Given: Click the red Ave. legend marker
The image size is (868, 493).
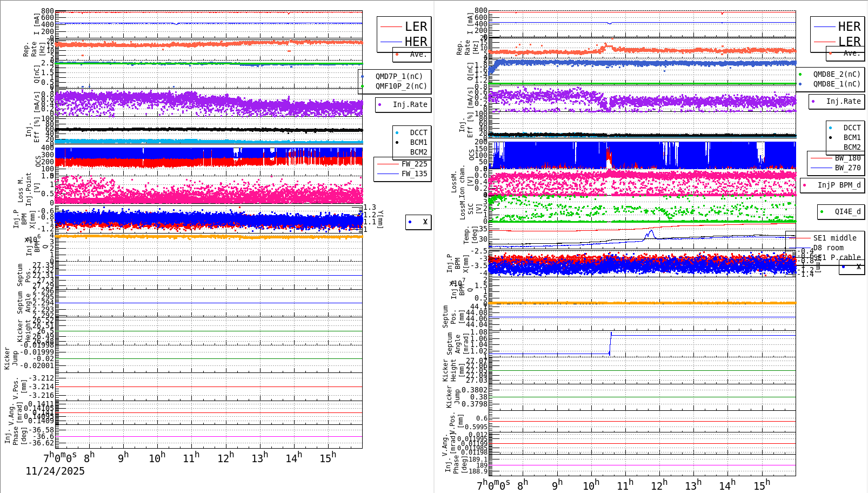Looking at the screenshot, I should click(398, 55).
